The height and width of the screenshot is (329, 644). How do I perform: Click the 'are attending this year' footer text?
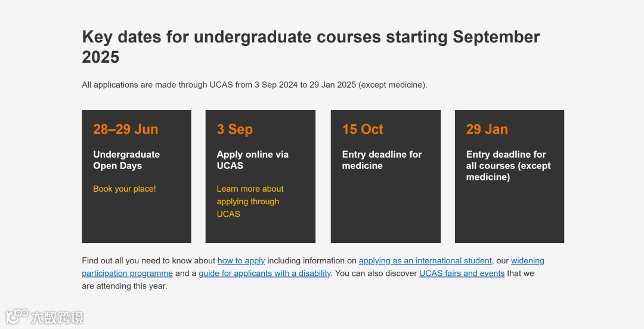pos(125,286)
